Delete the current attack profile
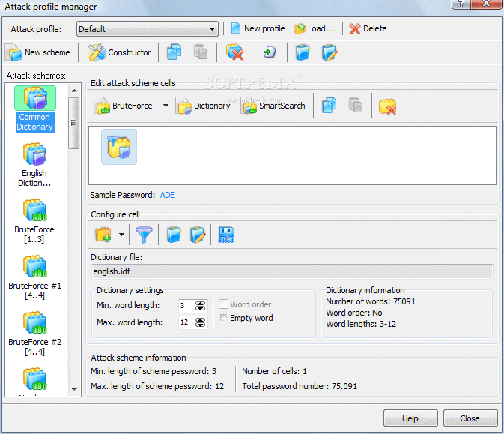The width and height of the screenshot is (504, 434). pos(368,28)
